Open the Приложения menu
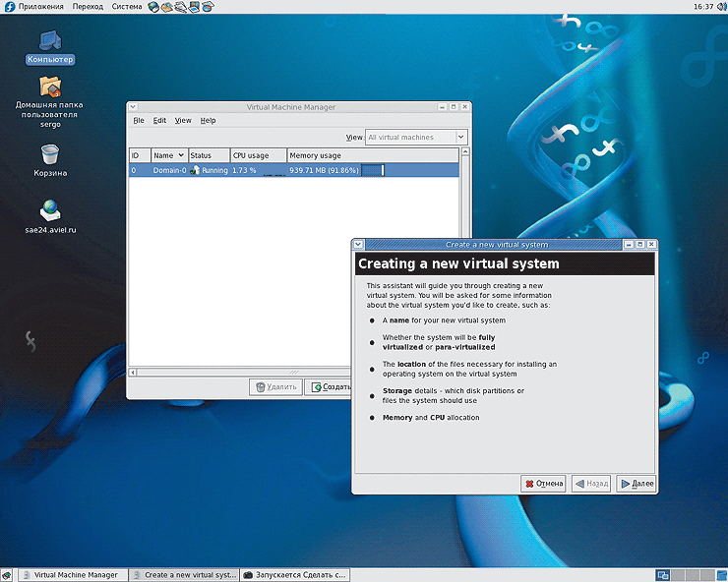 40,7
